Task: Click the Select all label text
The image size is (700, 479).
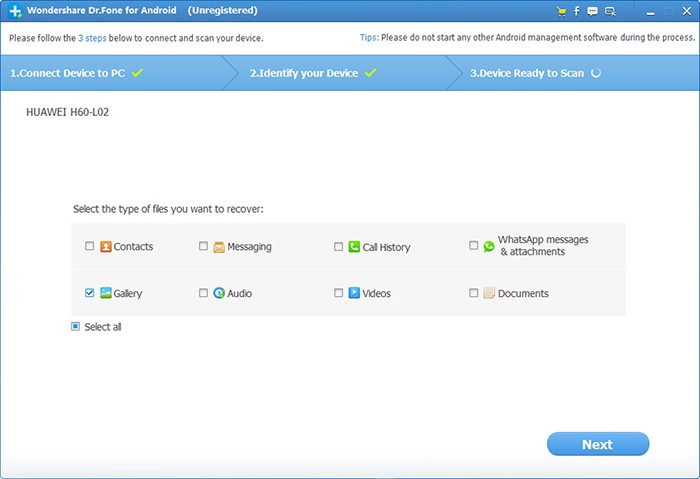Action: tap(103, 327)
